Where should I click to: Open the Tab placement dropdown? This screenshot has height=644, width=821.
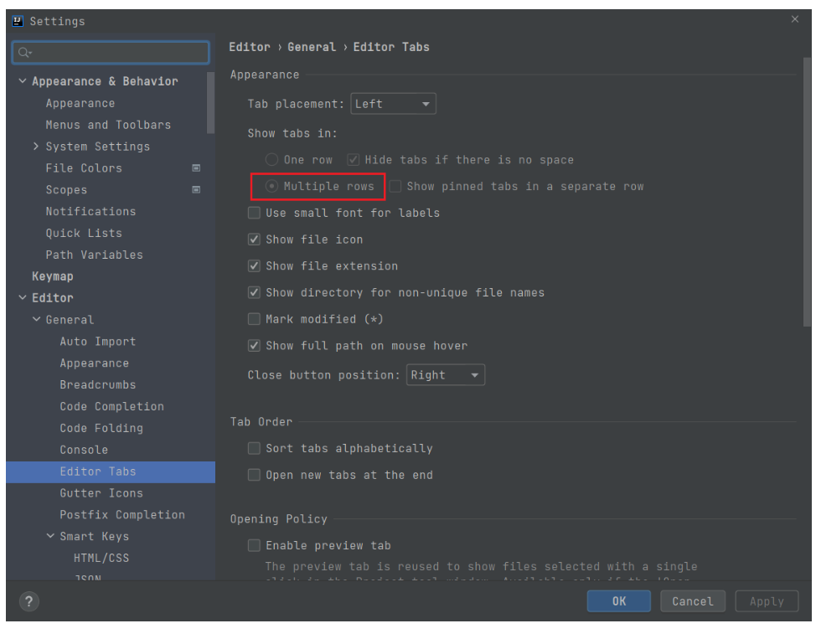tap(393, 103)
